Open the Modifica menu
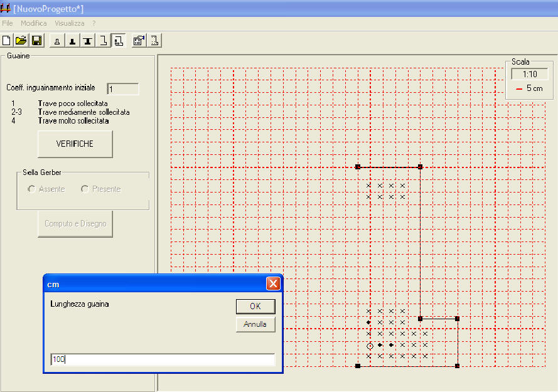 (33, 23)
